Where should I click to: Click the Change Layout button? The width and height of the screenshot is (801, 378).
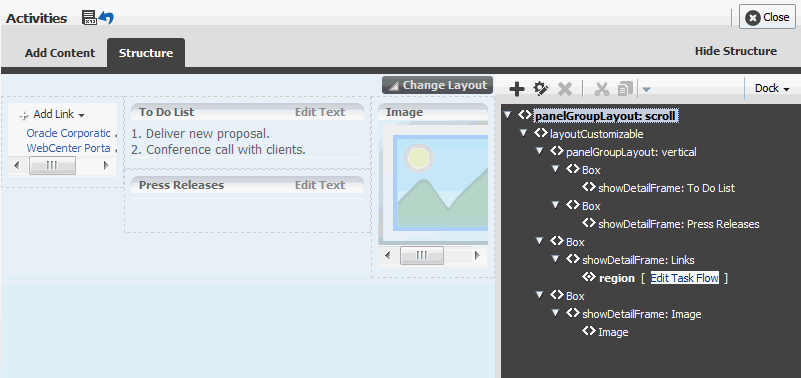click(437, 85)
